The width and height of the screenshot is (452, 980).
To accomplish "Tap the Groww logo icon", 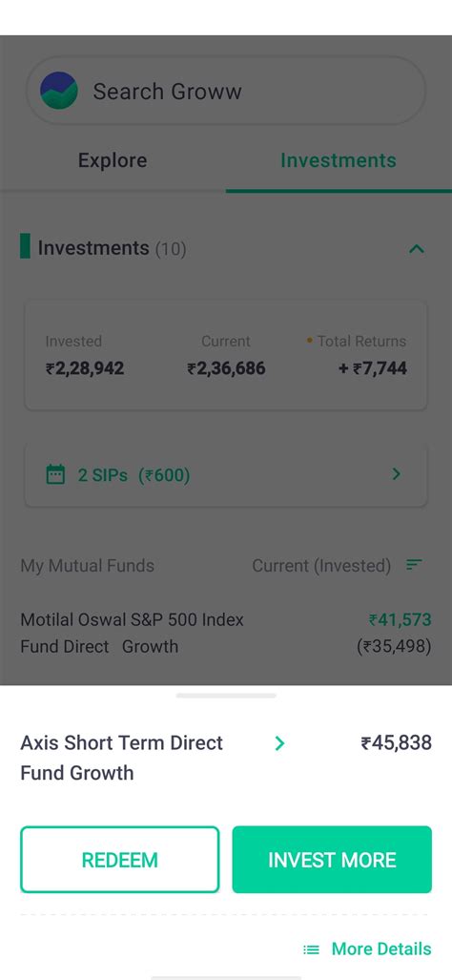I will point(59,91).
